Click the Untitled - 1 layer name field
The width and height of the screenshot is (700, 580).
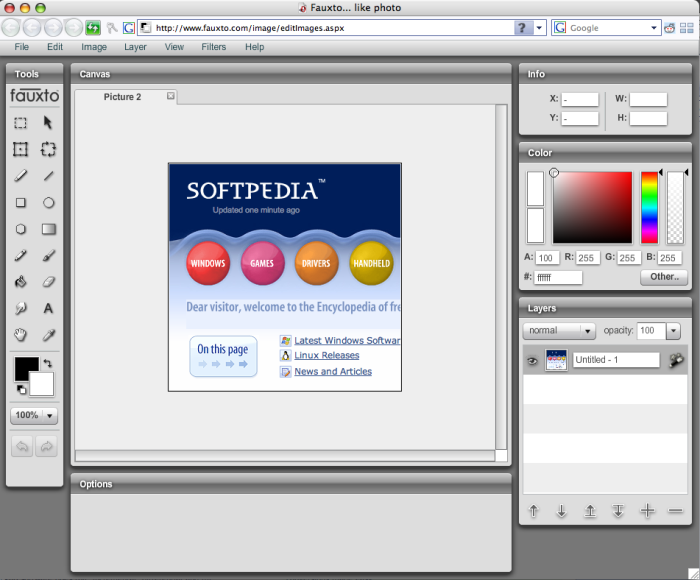616,360
